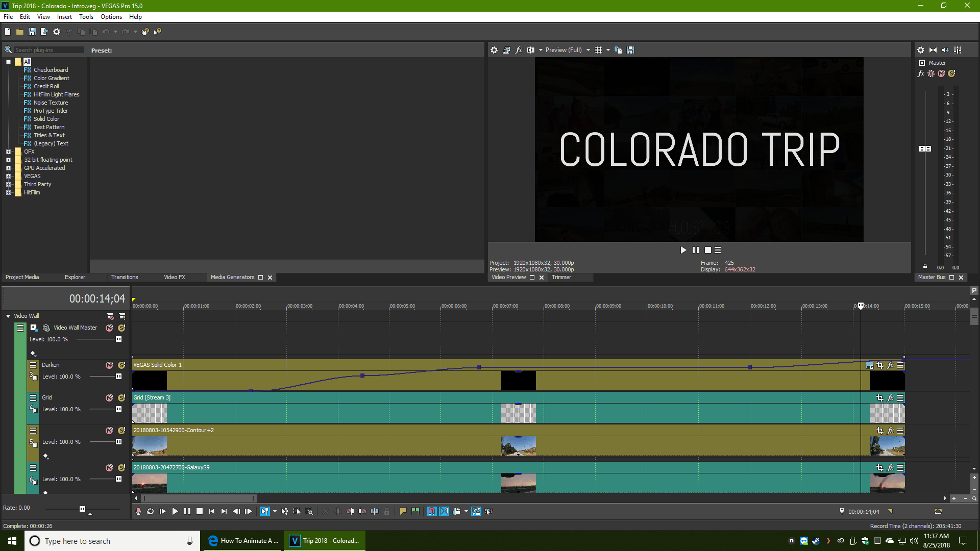Open the Overlays grid dropdown arrow
Screen dimensions: 980x551
[x=608, y=50]
